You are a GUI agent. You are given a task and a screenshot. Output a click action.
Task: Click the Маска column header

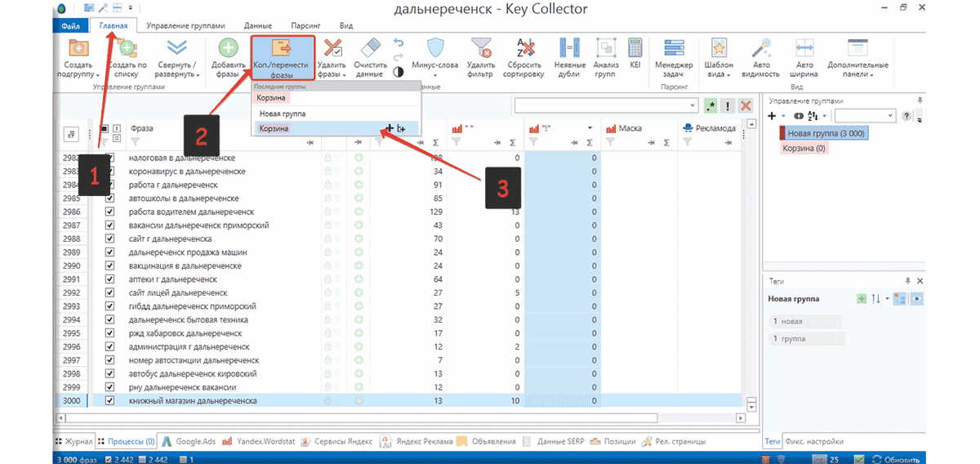click(x=630, y=128)
